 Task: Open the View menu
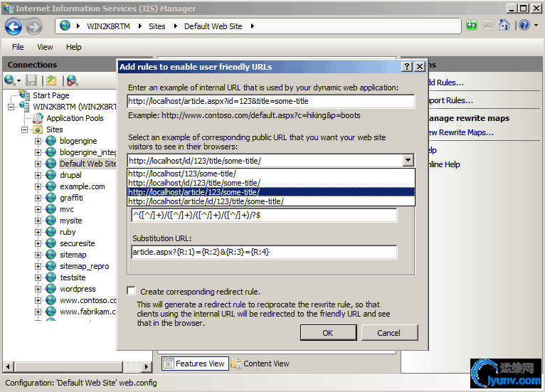(46, 47)
